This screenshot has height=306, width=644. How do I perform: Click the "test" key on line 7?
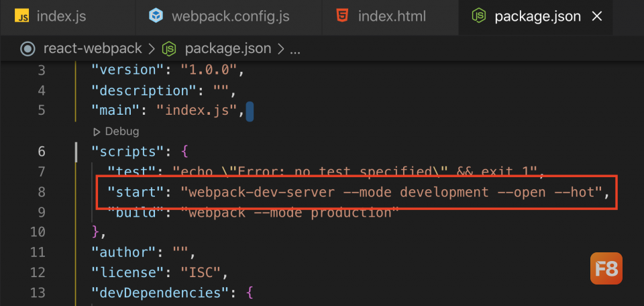(132, 172)
